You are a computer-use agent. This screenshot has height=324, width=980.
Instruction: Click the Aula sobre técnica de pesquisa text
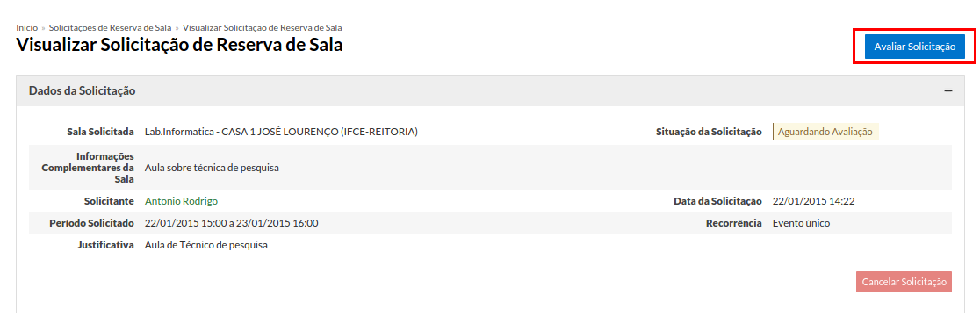[x=212, y=168]
